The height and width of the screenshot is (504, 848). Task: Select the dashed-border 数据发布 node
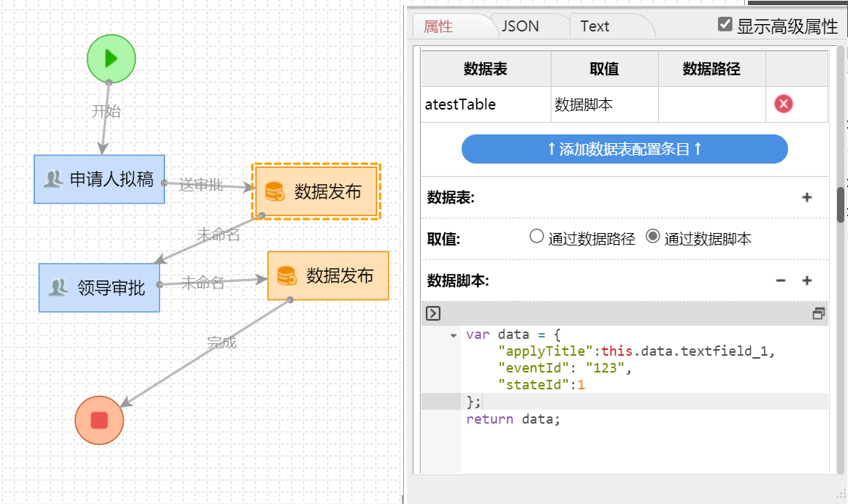(x=316, y=191)
